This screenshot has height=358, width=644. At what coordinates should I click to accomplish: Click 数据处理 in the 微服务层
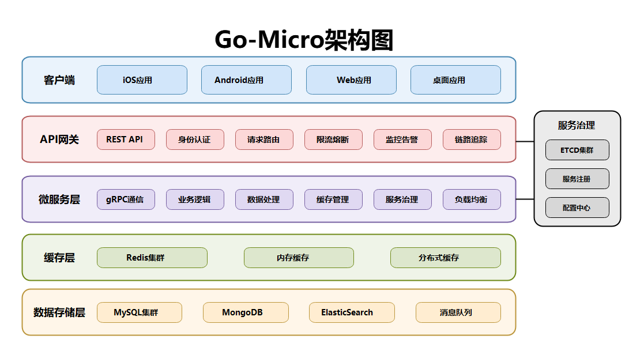coord(264,199)
